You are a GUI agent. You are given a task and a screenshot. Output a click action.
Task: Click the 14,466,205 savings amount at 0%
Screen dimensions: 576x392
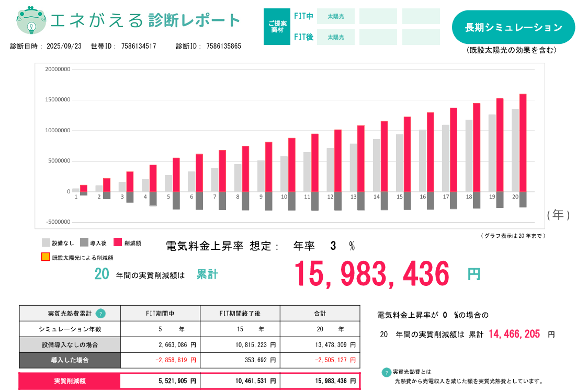tap(514, 334)
